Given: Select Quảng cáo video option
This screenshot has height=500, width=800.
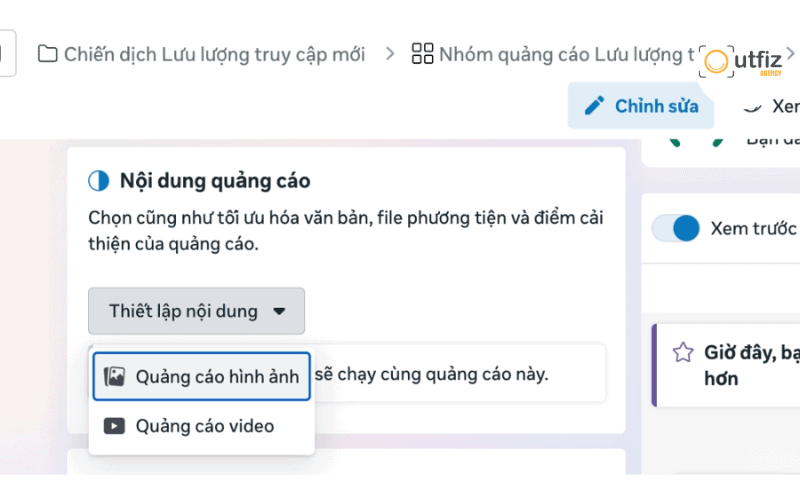Looking at the screenshot, I should coord(202,426).
